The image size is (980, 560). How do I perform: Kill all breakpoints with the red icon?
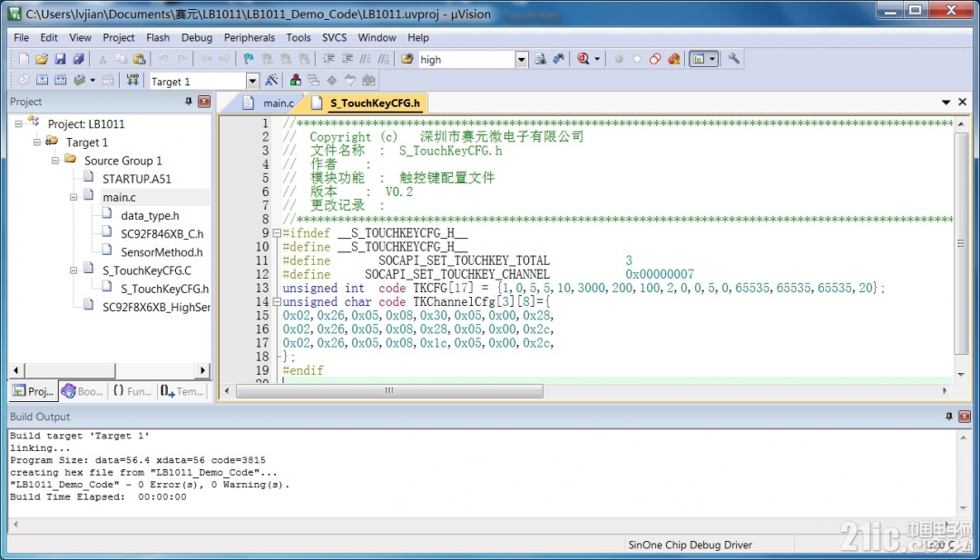(673, 59)
